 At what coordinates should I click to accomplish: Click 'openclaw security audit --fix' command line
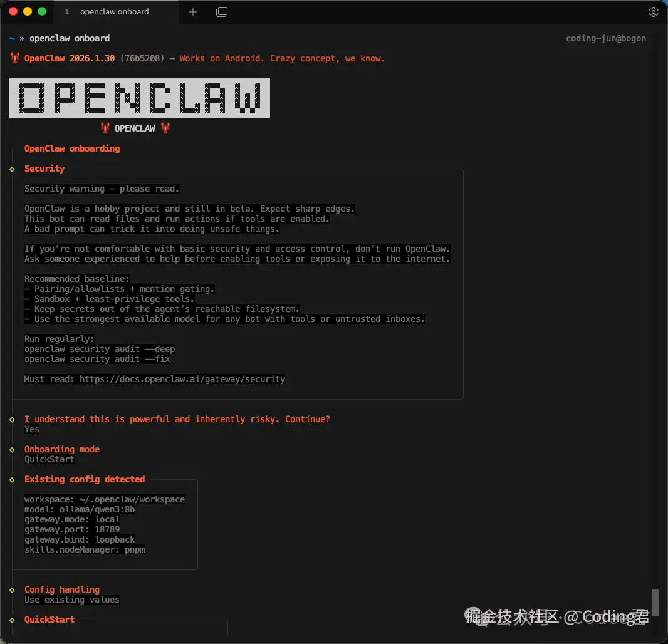[97, 360]
